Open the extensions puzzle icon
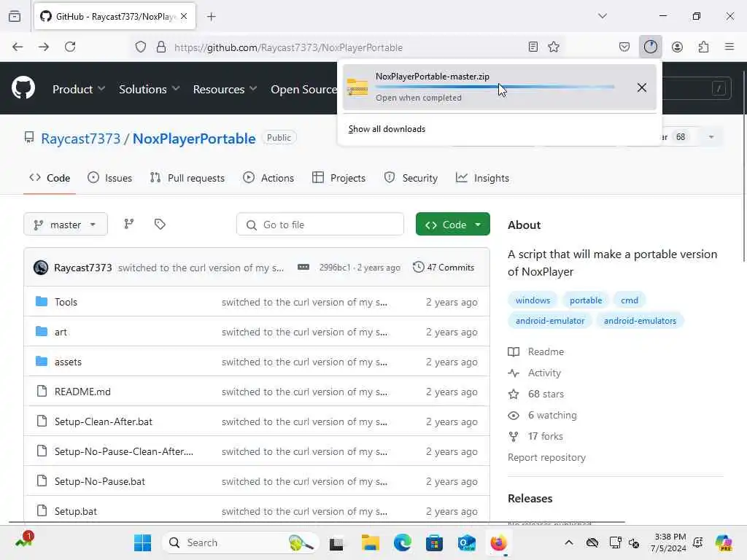This screenshot has height=560, width=747. coord(703,47)
